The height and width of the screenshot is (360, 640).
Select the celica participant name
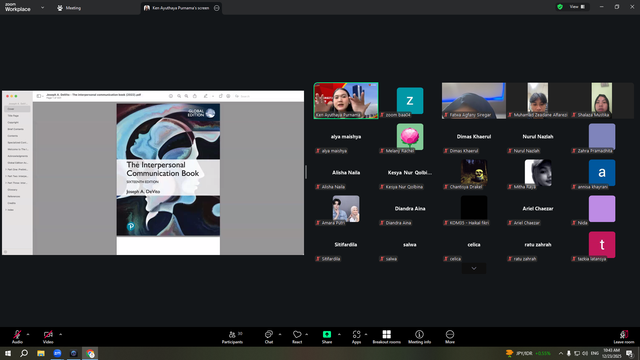click(x=474, y=244)
